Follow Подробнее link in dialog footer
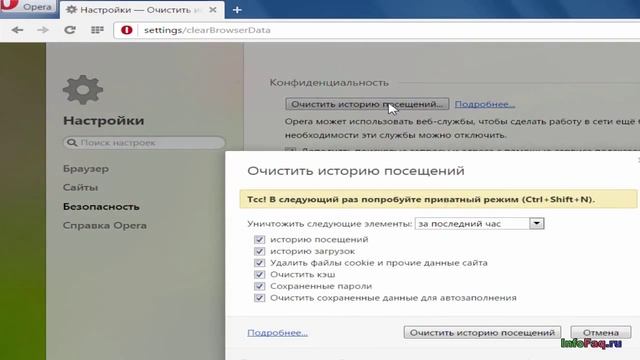This screenshot has width=640, height=360. 278,333
